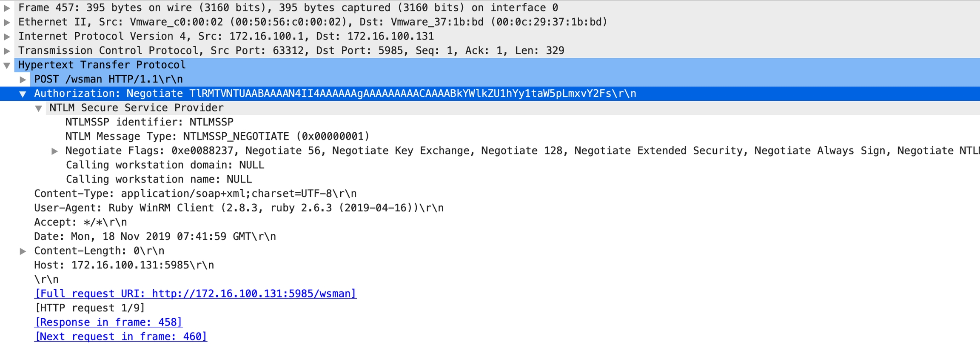Viewport: 980px width, 348px height.
Task: Expand the Ethernet II section
Action: (7, 22)
